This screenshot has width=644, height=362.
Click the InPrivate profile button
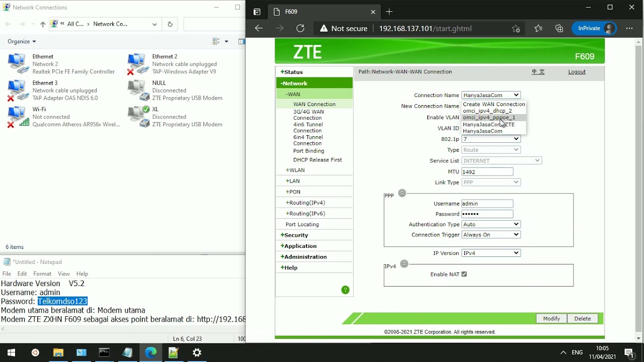595,29
